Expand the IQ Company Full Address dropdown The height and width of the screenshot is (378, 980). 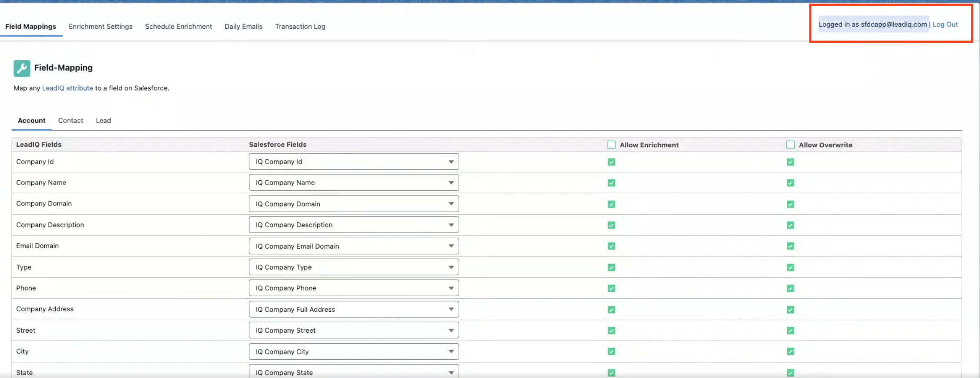[x=353, y=309]
